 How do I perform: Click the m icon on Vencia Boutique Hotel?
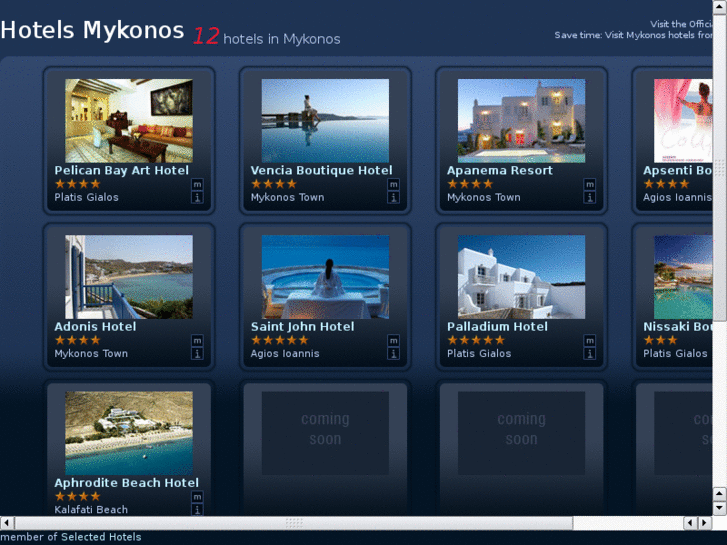[x=393, y=185]
